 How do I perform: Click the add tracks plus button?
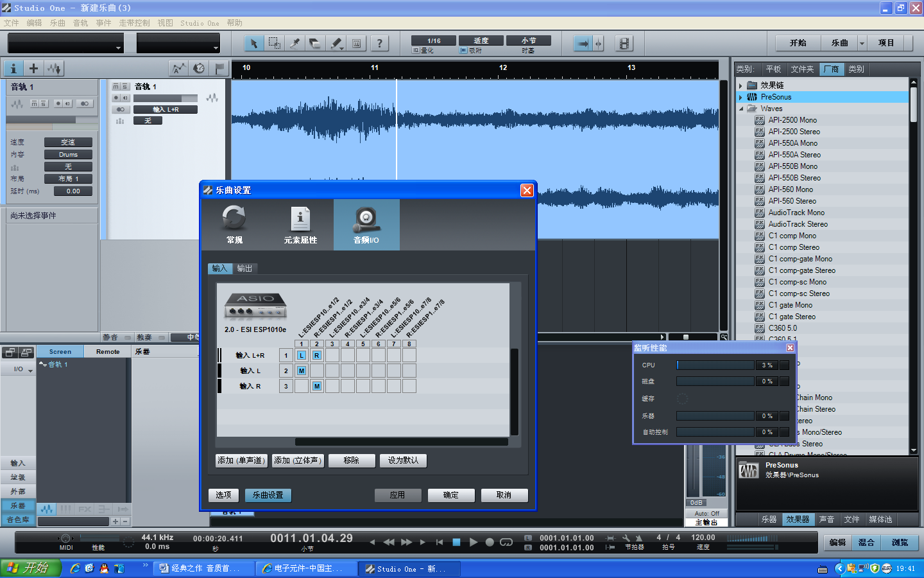(33, 68)
